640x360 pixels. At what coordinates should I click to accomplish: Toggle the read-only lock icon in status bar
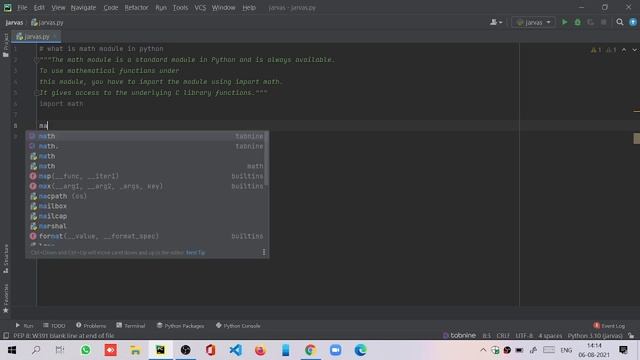[631, 336]
